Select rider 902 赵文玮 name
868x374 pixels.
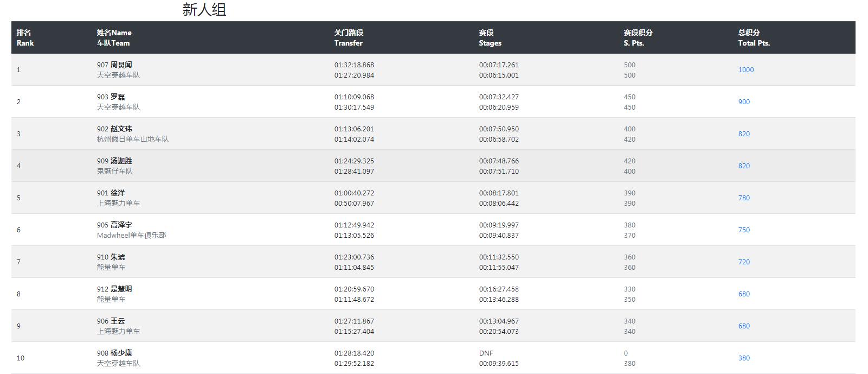point(114,129)
